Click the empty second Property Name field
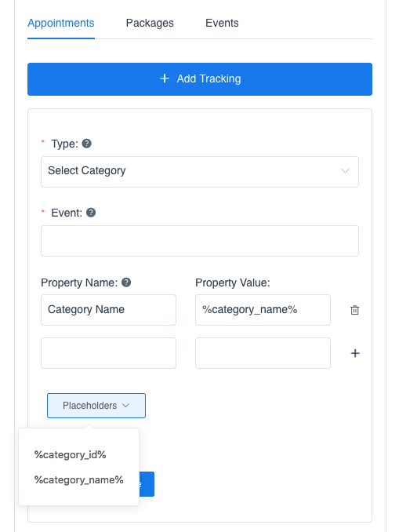 click(108, 353)
